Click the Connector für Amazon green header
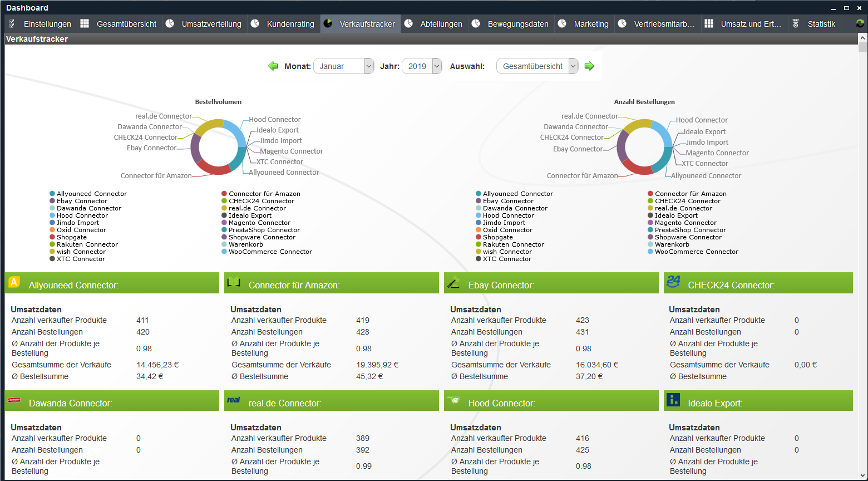This screenshot has height=481, width=868. pyautogui.click(x=332, y=283)
